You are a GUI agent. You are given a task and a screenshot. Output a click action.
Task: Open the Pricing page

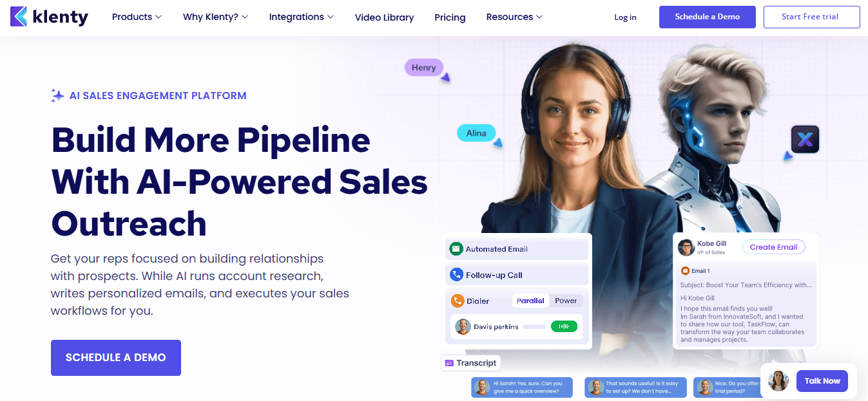[450, 17]
